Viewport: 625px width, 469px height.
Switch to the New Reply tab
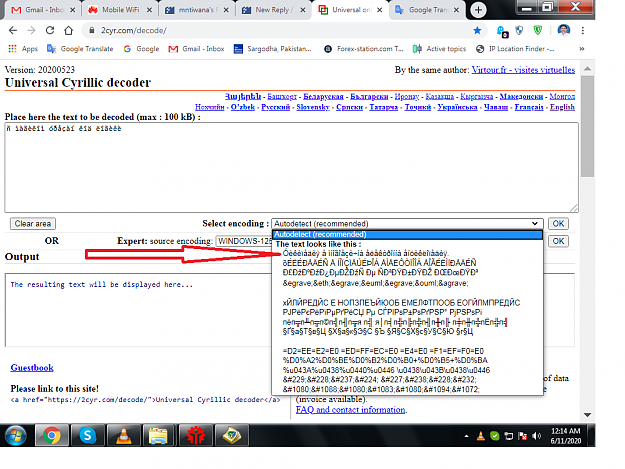273,10
